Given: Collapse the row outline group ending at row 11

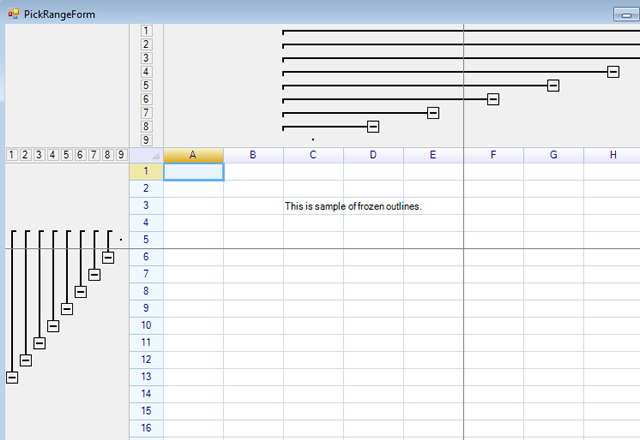Looking at the screenshot, I should pos(40,343).
